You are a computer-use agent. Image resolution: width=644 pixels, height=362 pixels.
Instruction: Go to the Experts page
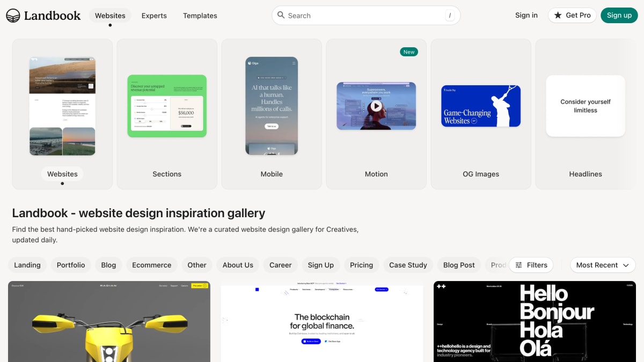[x=154, y=16]
